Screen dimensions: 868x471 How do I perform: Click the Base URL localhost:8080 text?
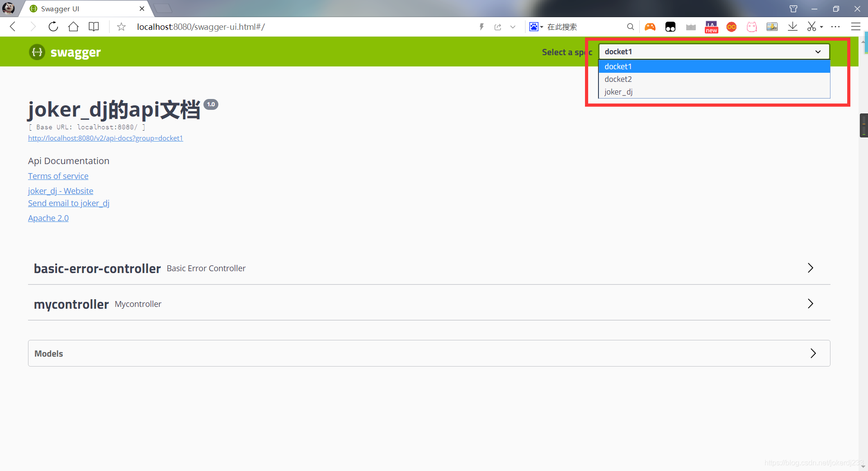point(87,127)
